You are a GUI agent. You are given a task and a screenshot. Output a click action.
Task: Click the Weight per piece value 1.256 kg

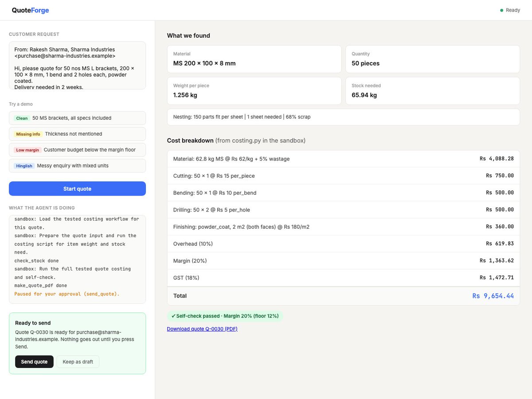tap(185, 95)
